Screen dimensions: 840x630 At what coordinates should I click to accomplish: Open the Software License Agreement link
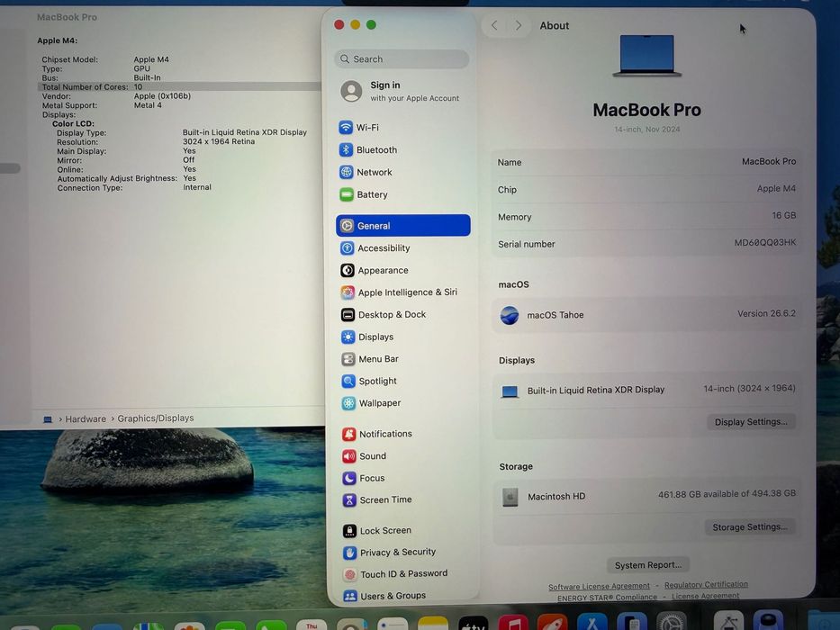(599, 587)
